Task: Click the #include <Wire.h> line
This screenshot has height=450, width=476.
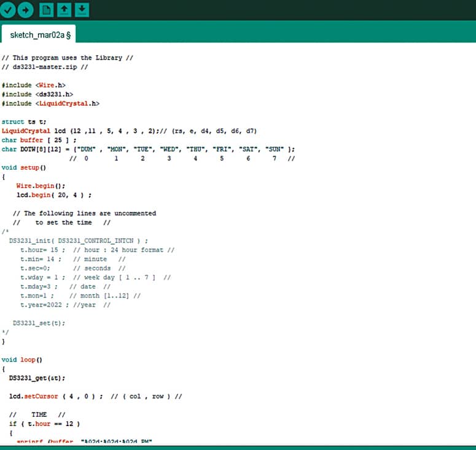Action: (x=34, y=85)
